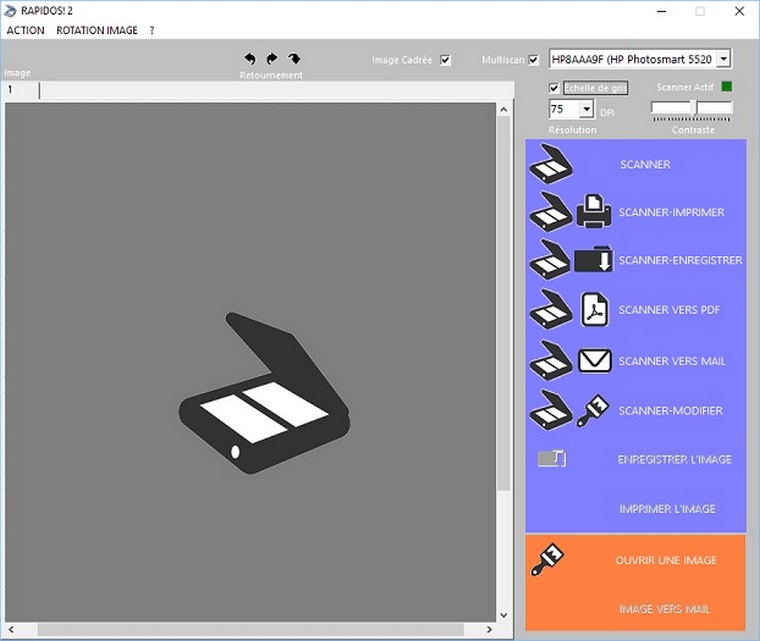Disable the Multiscan checkbox
The width and height of the screenshot is (760, 641).
(534, 60)
